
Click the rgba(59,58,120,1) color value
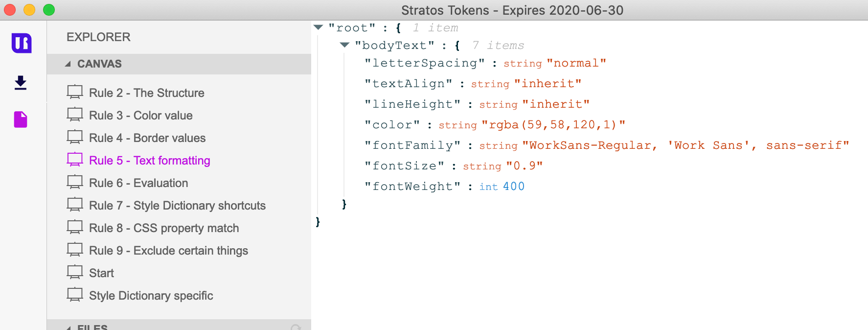coord(553,125)
